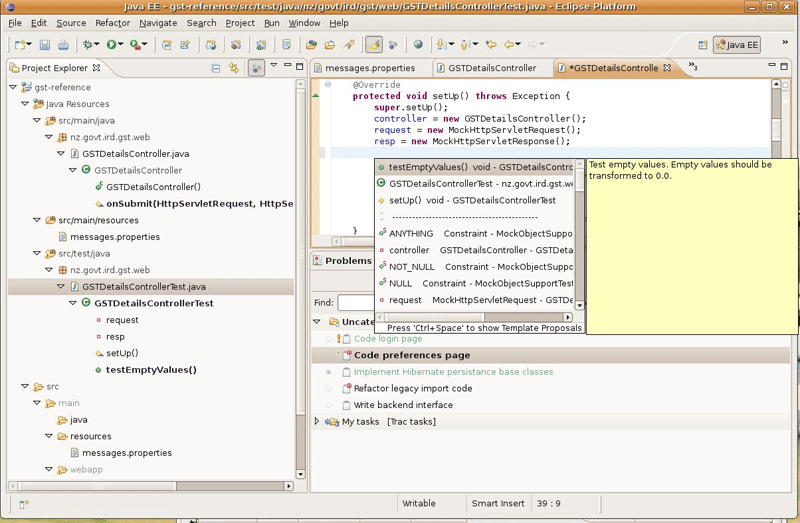Open the Run configurations dropdown arrow
Screen dimensions: 800x523
coord(121,45)
